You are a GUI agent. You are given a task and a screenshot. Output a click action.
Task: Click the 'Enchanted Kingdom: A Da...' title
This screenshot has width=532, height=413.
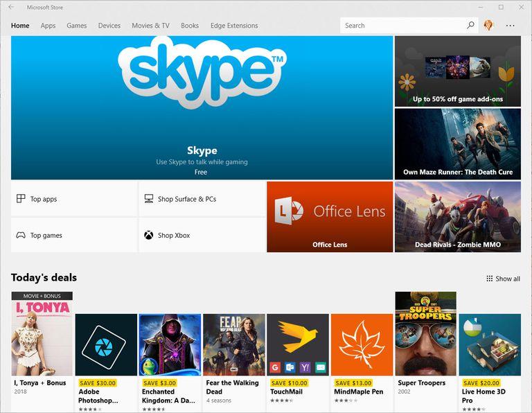point(168,396)
